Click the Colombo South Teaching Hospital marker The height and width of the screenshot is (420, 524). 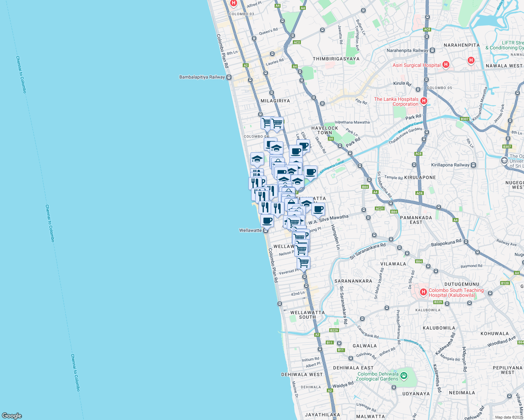(423, 292)
